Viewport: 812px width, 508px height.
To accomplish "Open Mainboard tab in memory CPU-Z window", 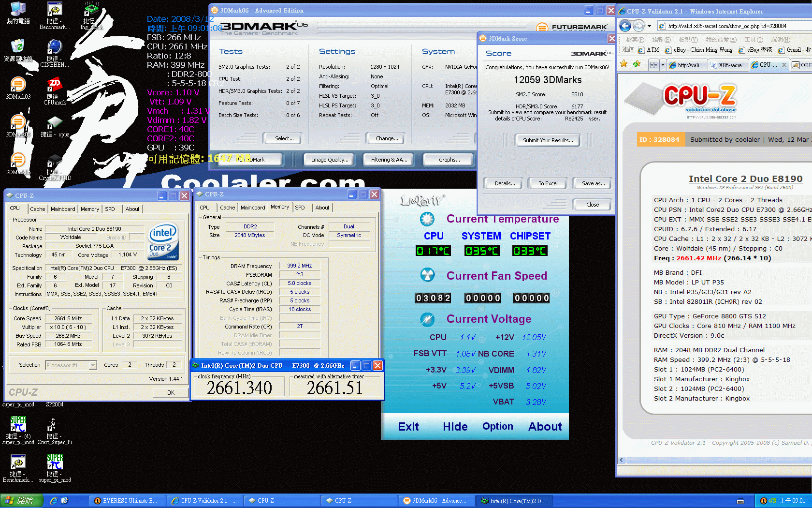I will 253,208.
